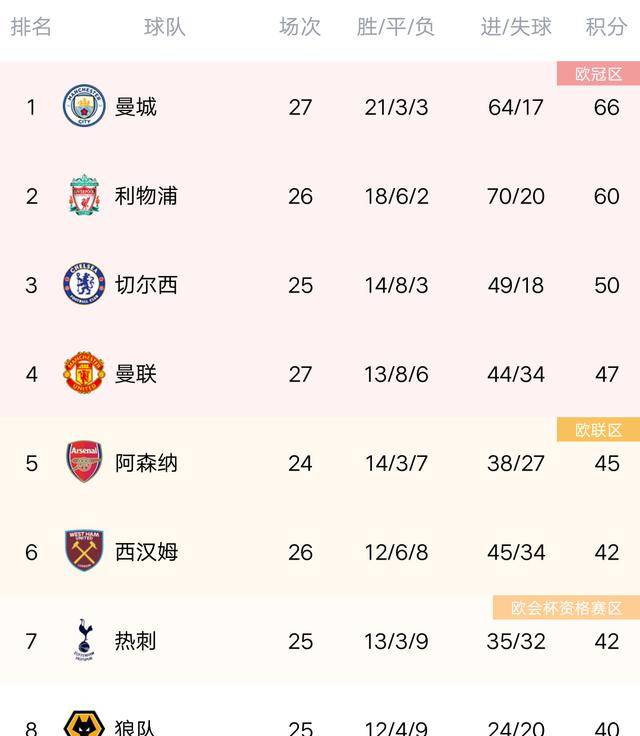This screenshot has width=640, height=736.
Task: Select the 阿森纳 team name
Action: [x=147, y=463]
